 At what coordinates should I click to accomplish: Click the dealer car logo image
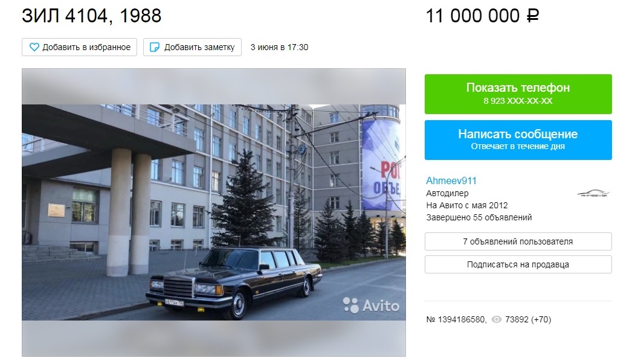click(x=594, y=193)
